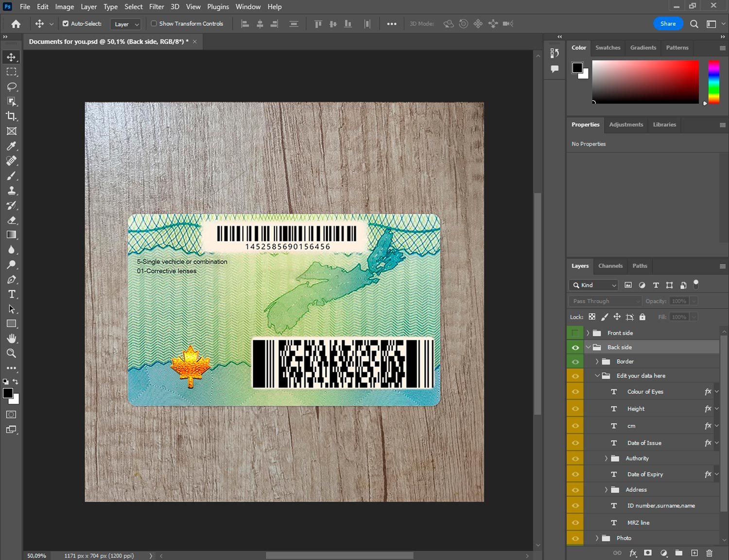Click the rainbow hue slider strip

pos(713,82)
